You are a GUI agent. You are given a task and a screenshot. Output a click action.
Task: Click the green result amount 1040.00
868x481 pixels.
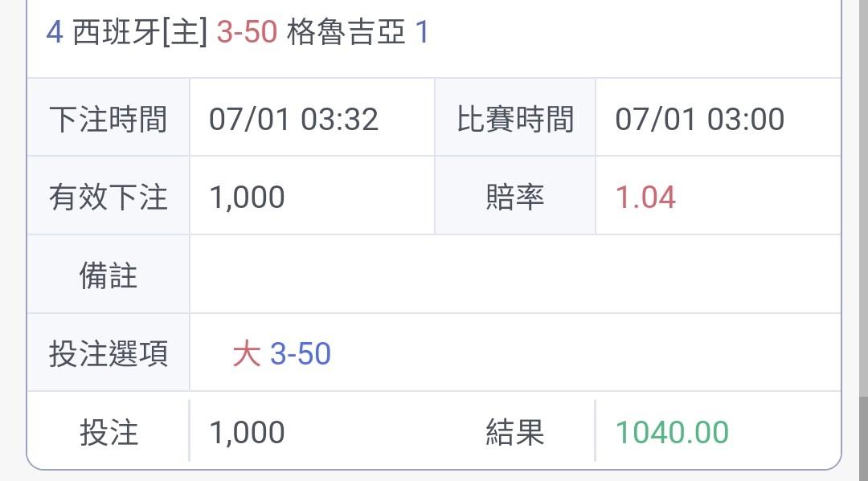coord(672,432)
